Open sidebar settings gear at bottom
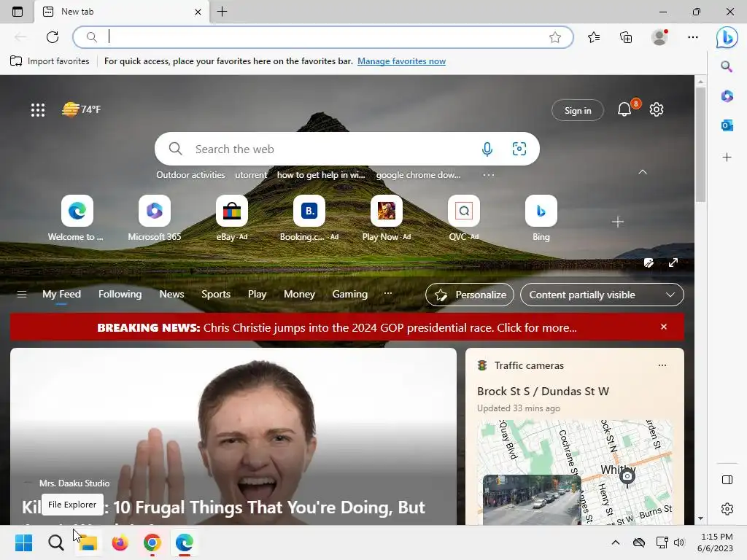747x560 pixels. [727, 509]
